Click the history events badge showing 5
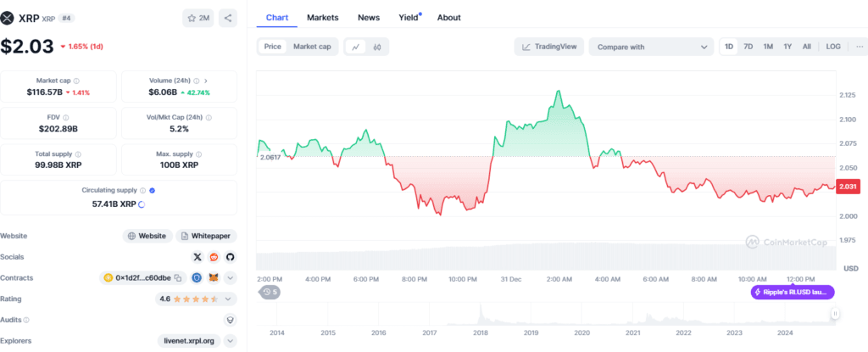The height and width of the screenshot is (352, 868). (270, 292)
